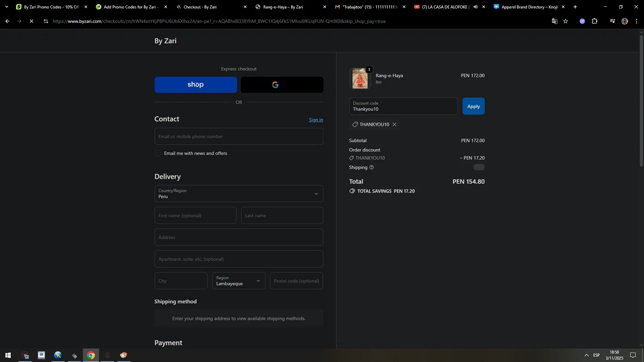The width and height of the screenshot is (644, 362).
Task: Open the Country/Region dropdown showing Peru
Action: [x=239, y=193]
